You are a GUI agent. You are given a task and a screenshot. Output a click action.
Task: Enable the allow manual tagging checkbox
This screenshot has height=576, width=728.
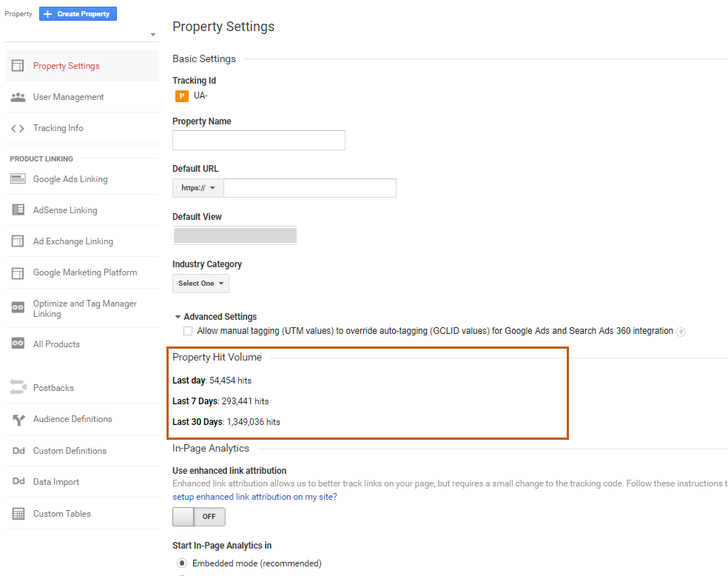[x=188, y=331]
